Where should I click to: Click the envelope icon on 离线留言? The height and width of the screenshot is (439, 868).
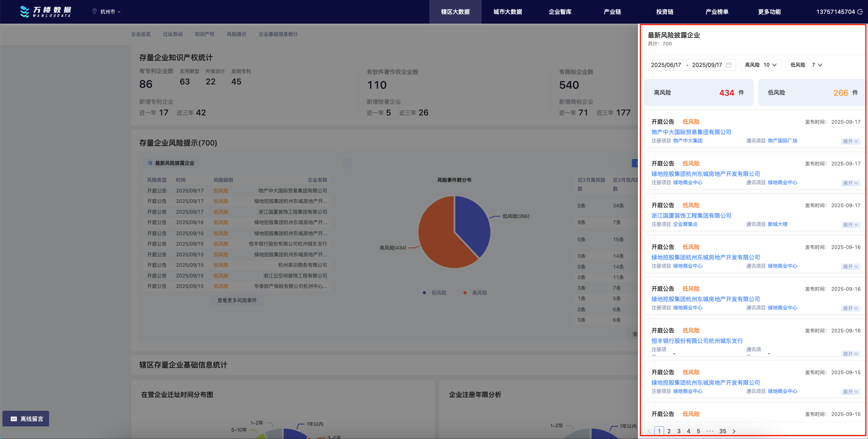[x=13, y=419]
